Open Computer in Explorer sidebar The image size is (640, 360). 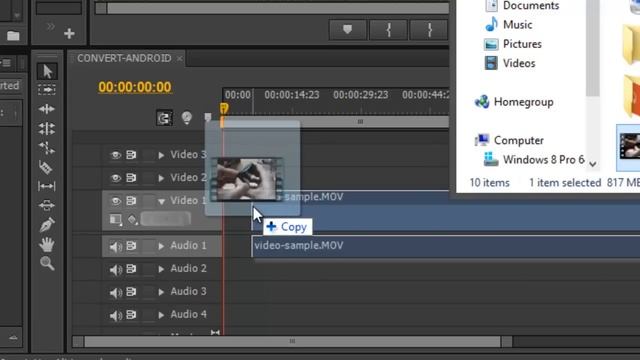coord(518,140)
